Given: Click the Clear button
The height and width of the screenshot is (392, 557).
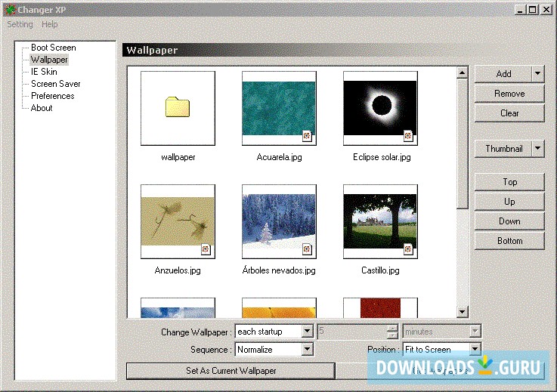Looking at the screenshot, I should [509, 113].
